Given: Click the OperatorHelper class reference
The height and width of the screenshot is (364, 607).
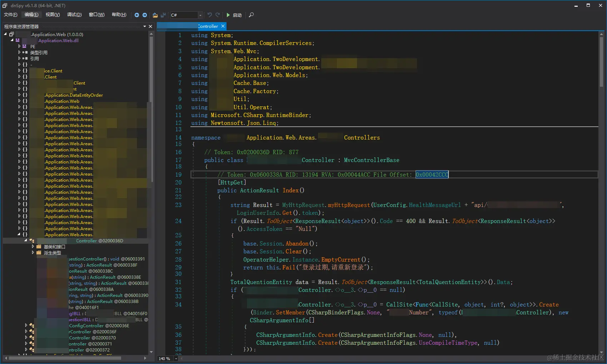Looking at the screenshot, I should click(266, 260).
